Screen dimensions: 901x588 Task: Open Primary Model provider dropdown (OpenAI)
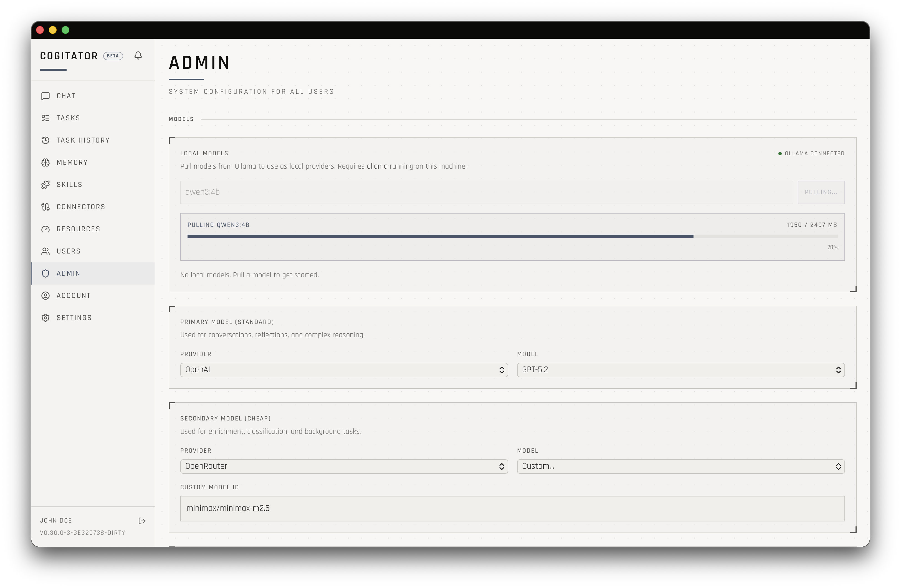pos(344,370)
